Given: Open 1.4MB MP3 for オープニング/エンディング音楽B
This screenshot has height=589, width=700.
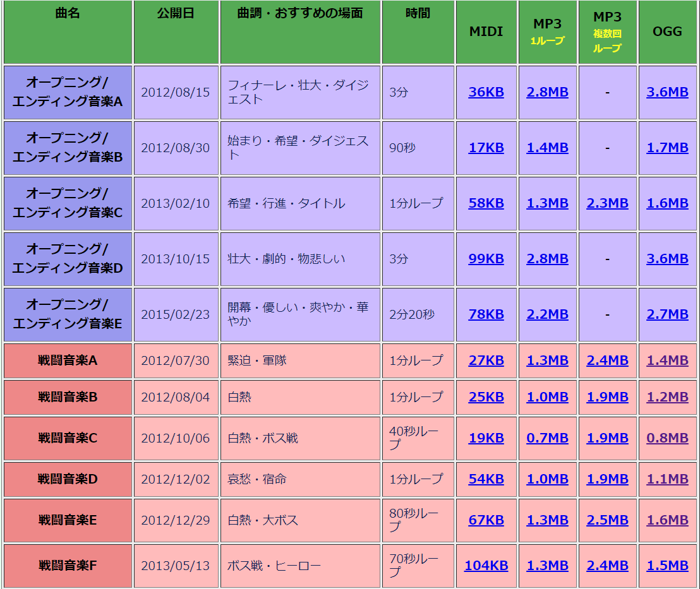Looking at the screenshot, I should 547,148.
